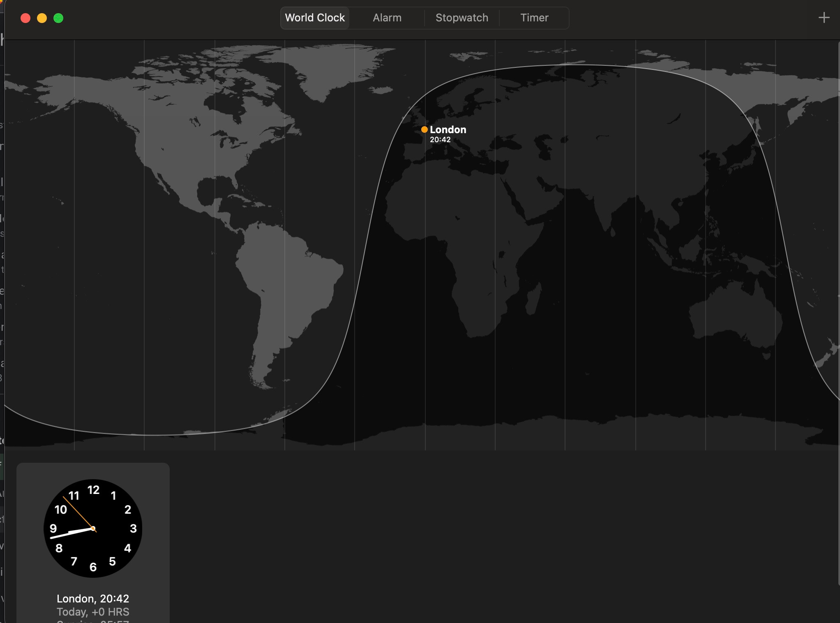Image resolution: width=840 pixels, height=623 pixels.
Task: Click the plus icon to add a city
Action: [x=824, y=18]
